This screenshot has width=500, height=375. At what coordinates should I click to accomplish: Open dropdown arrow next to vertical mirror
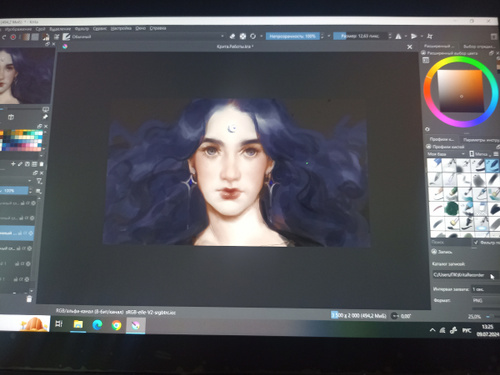tap(422, 36)
